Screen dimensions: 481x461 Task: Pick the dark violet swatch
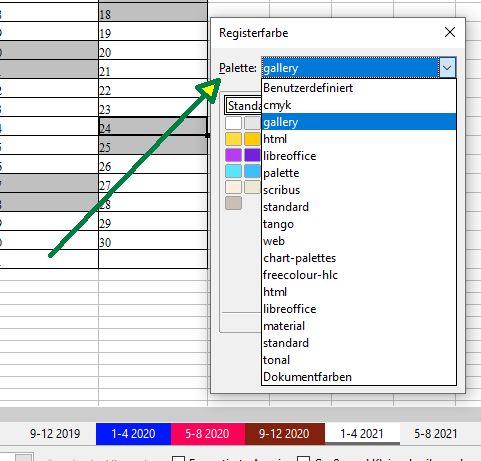click(x=252, y=155)
